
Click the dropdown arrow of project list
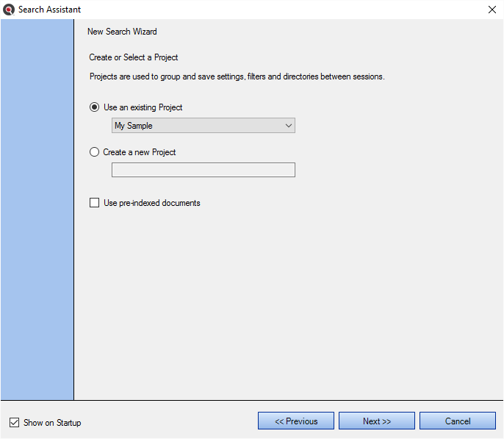pyautogui.click(x=288, y=126)
